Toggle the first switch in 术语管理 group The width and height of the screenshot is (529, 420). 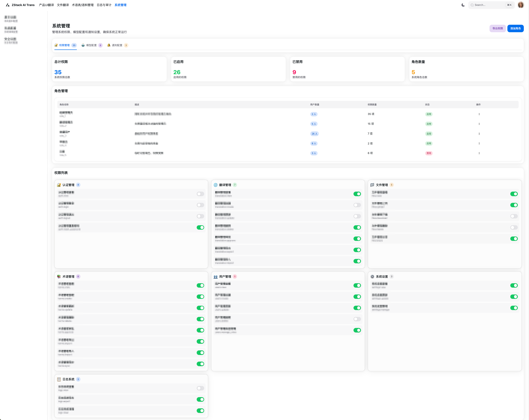click(x=200, y=286)
